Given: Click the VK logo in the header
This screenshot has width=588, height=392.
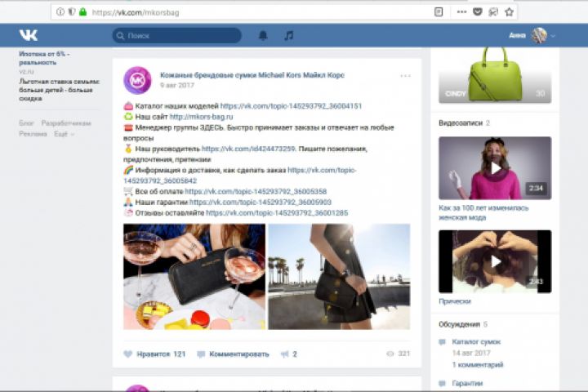Looking at the screenshot, I should coord(29,35).
